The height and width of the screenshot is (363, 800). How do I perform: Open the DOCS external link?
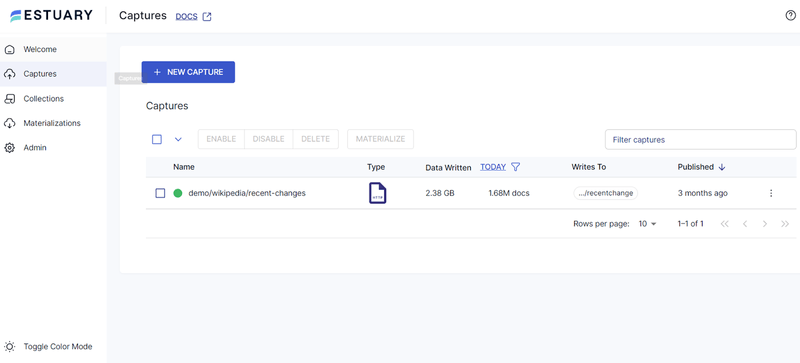tap(193, 16)
